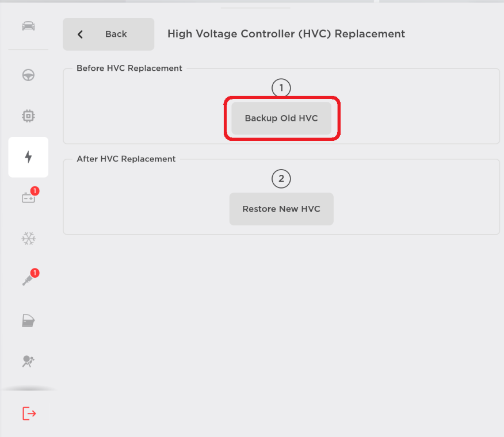This screenshot has height=437, width=504.
Task: Click the red badge on battery icon
Action: pos(35,191)
